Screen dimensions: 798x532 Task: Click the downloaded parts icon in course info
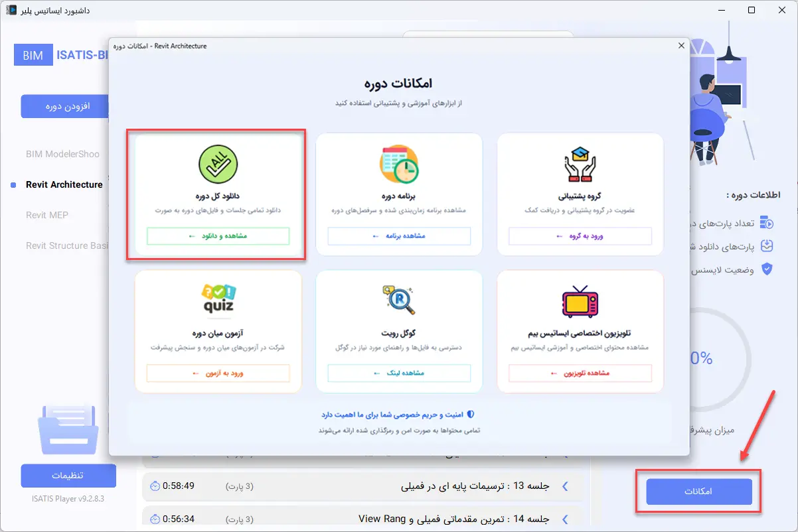tap(767, 245)
